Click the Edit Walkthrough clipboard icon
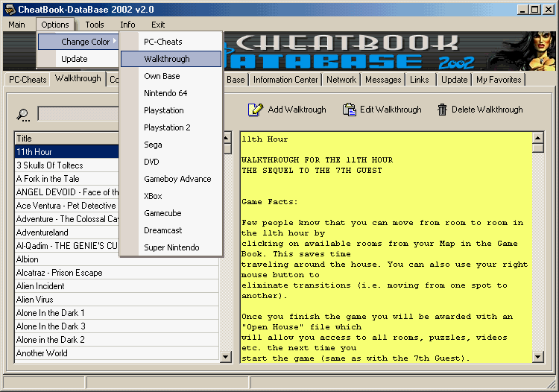 pyautogui.click(x=349, y=110)
